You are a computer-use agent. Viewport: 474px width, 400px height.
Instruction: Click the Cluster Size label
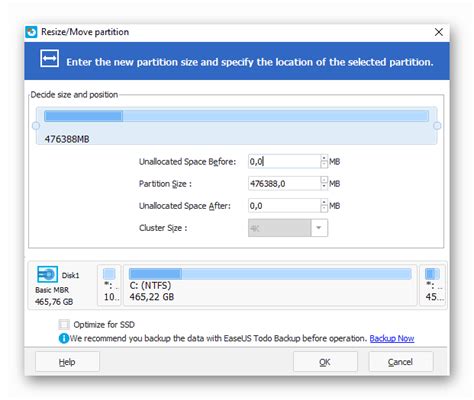[x=163, y=228]
